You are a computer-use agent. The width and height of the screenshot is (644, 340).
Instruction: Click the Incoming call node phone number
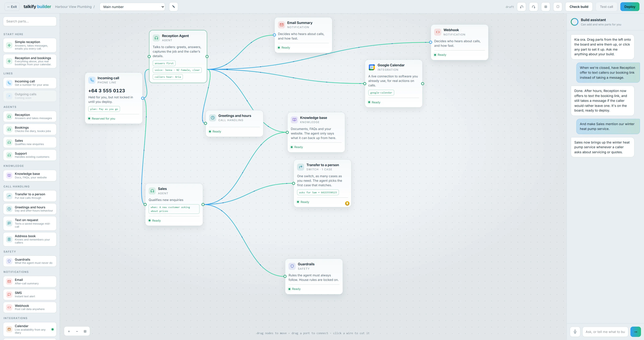[106, 91]
